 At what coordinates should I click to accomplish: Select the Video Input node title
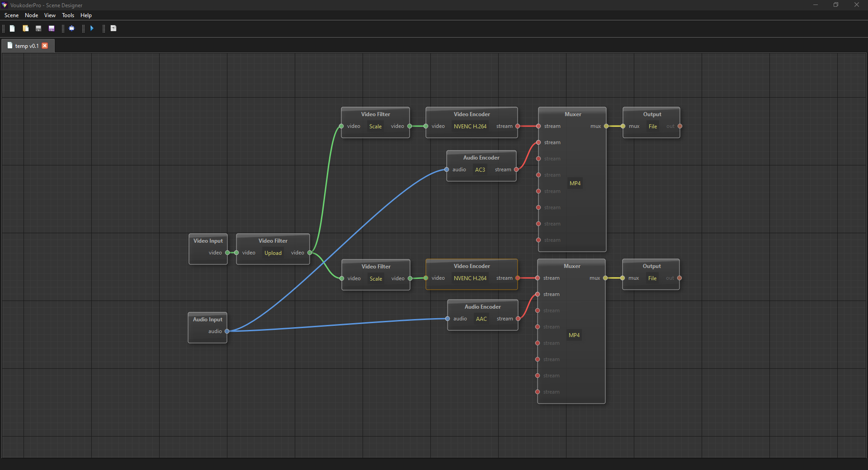208,241
